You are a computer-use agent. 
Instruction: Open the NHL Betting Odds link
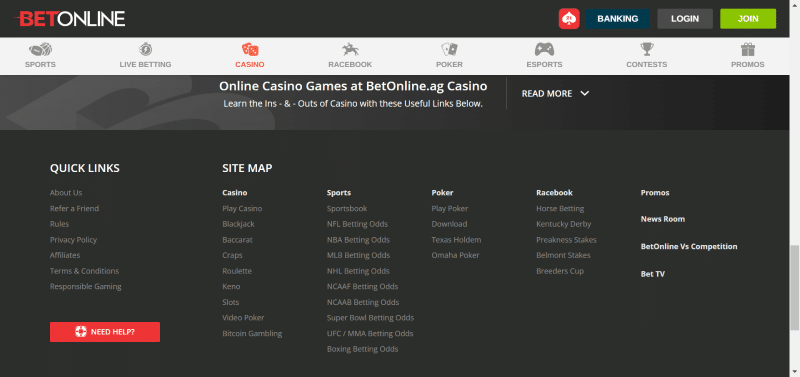pyautogui.click(x=358, y=271)
